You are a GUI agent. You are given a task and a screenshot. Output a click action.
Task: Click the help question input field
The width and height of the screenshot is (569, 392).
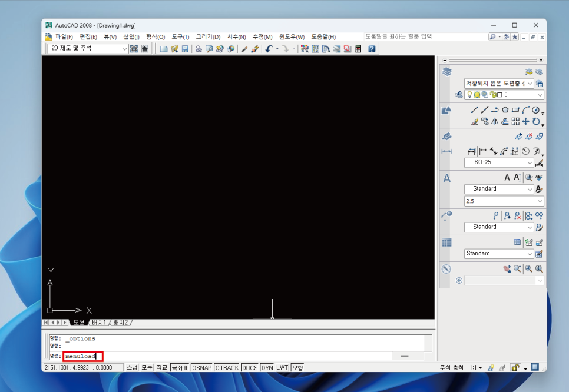[425, 36]
